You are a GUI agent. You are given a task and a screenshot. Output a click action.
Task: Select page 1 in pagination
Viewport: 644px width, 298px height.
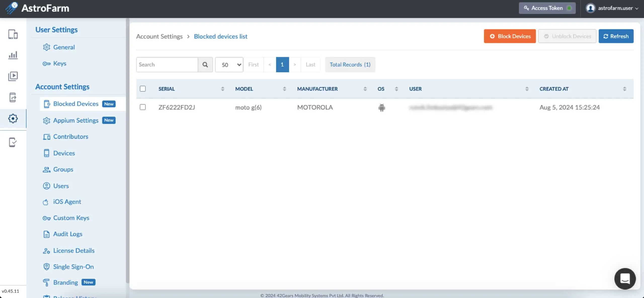[282, 65]
